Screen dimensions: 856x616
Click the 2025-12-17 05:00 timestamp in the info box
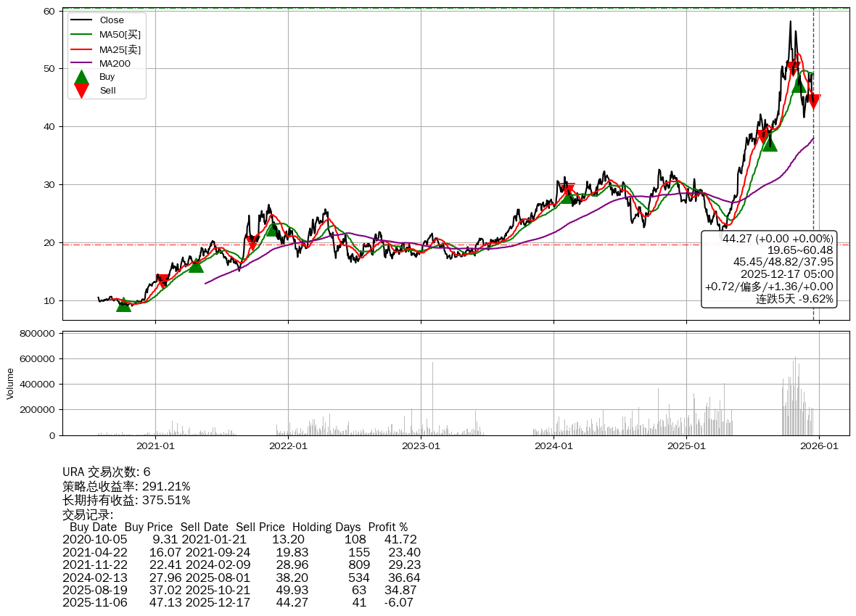(x=786, y=274)
